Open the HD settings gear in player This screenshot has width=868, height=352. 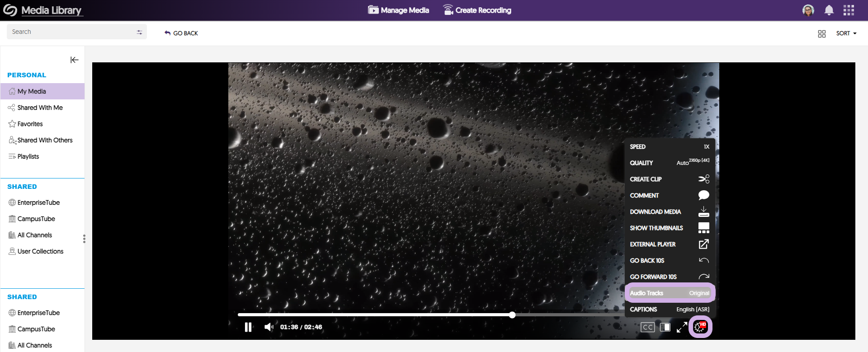point(700,327)
